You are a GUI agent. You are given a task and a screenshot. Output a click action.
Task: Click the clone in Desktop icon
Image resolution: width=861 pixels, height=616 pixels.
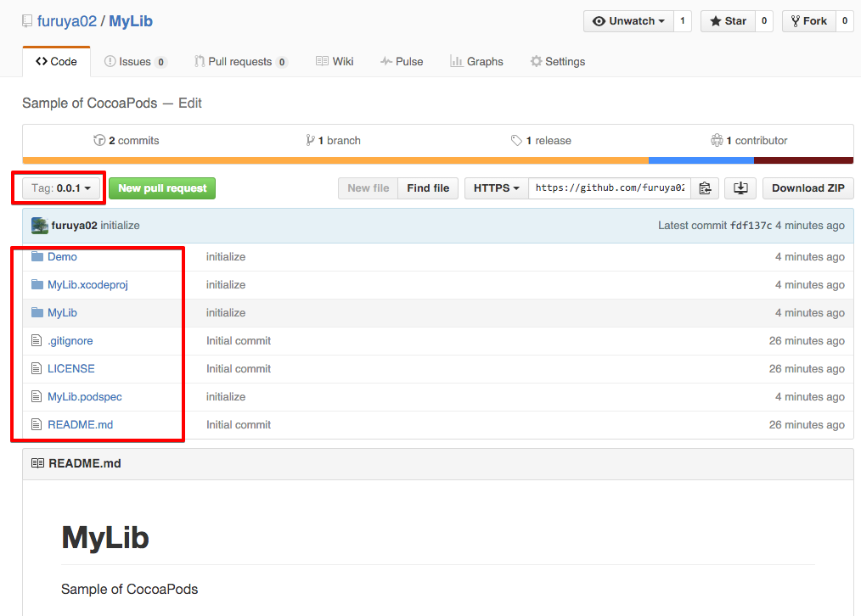(740, 188)
